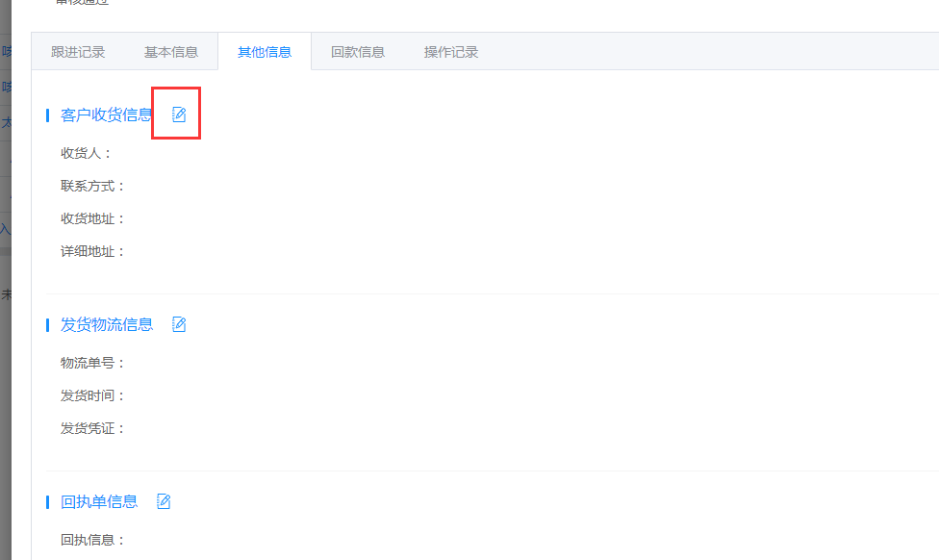Click the 回执单信息 section heading
This screenshot has height=560, width=939.
tap(98, 502)
